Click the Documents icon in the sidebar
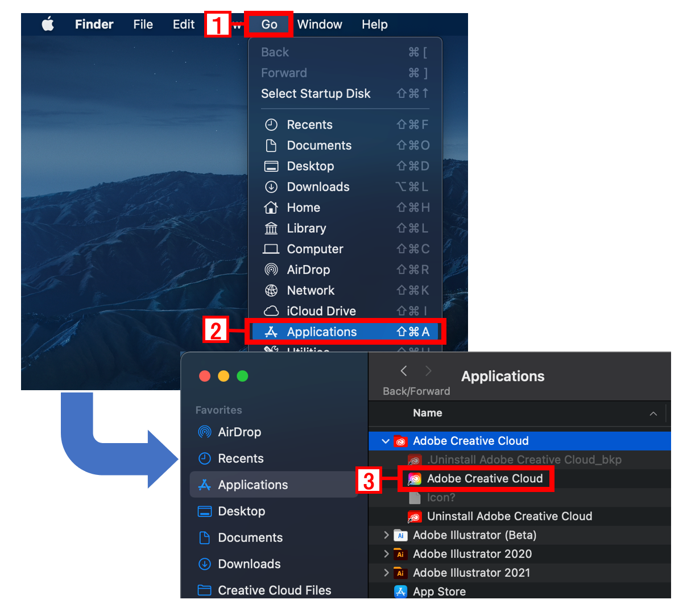This screenshot has width=687, height=616. click(204, 538)
